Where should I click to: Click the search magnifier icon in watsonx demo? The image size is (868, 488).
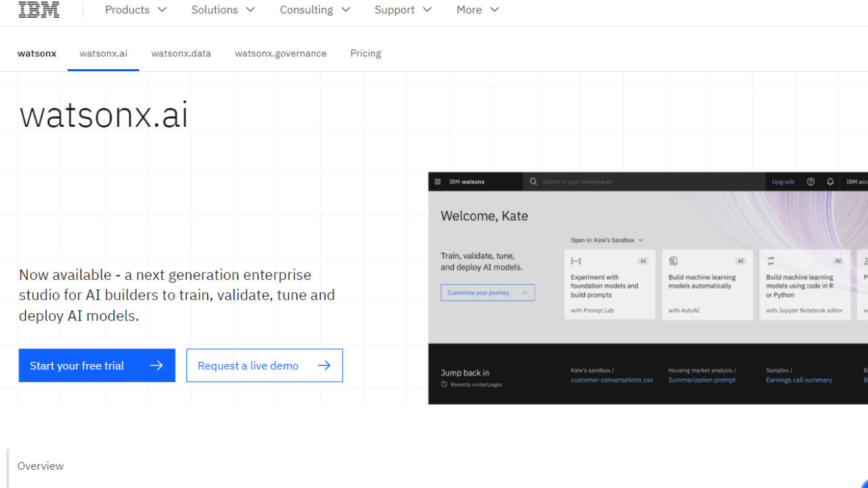click(x=533, y=182)
